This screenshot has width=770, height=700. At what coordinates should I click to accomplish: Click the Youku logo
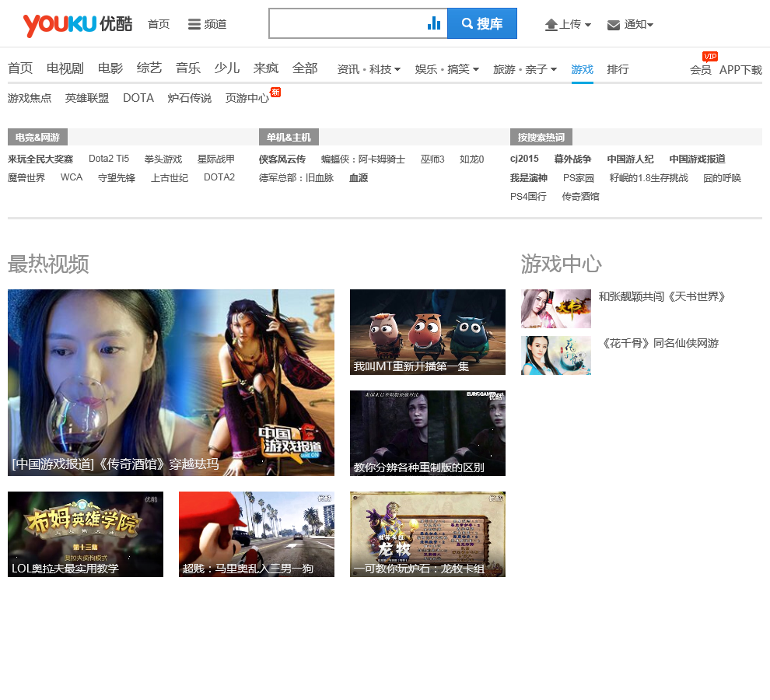coord(78,24)
